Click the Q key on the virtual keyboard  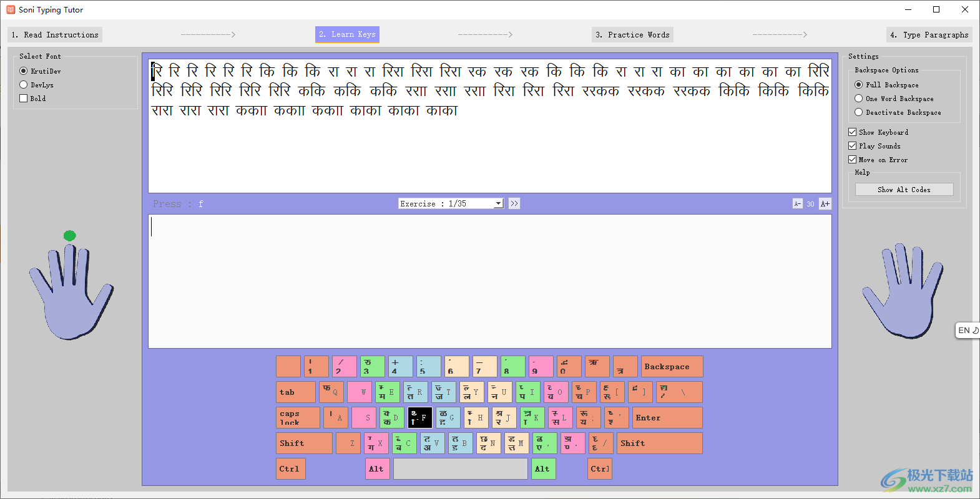[x=331, y=392]
